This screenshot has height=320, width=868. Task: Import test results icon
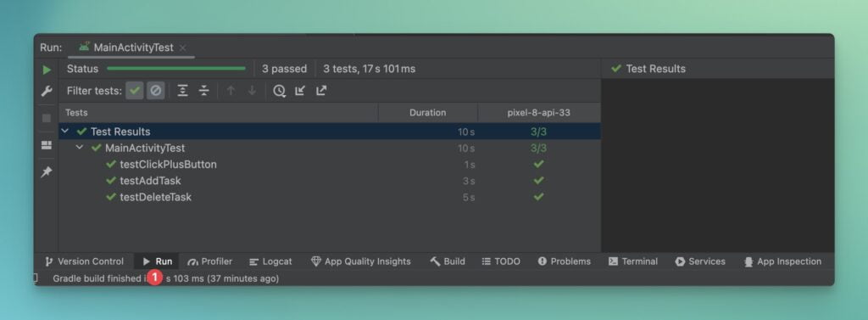[x=300, y=91]
